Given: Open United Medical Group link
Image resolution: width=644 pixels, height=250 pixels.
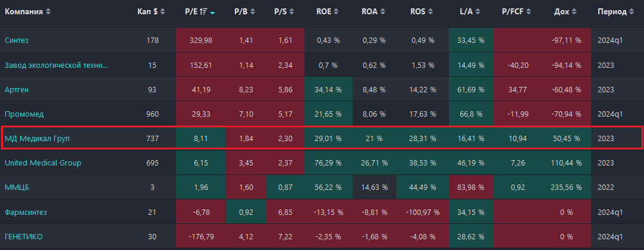Looking at the screenshot, I should pyautogui.click(x=43, y=162).
